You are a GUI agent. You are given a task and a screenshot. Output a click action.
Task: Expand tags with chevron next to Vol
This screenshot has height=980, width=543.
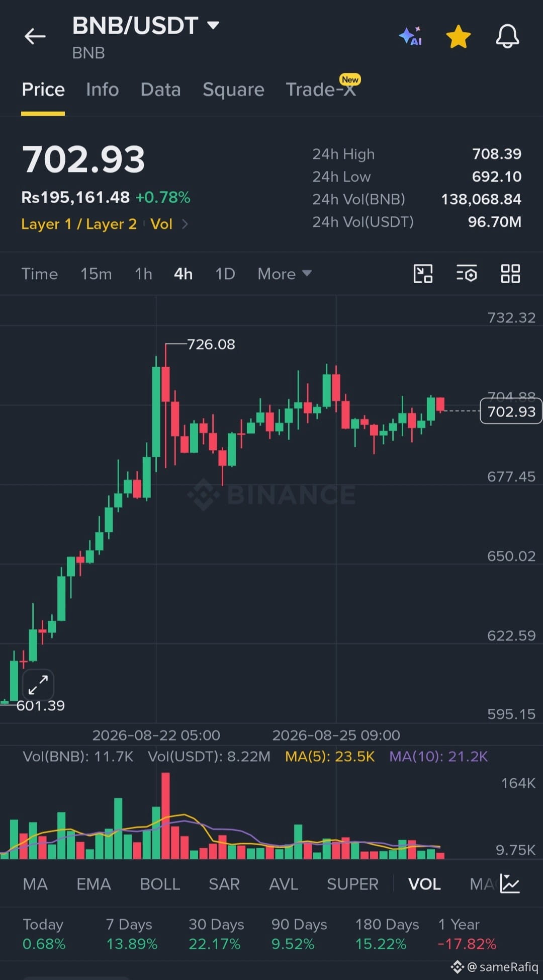click(x=185, y=224)
